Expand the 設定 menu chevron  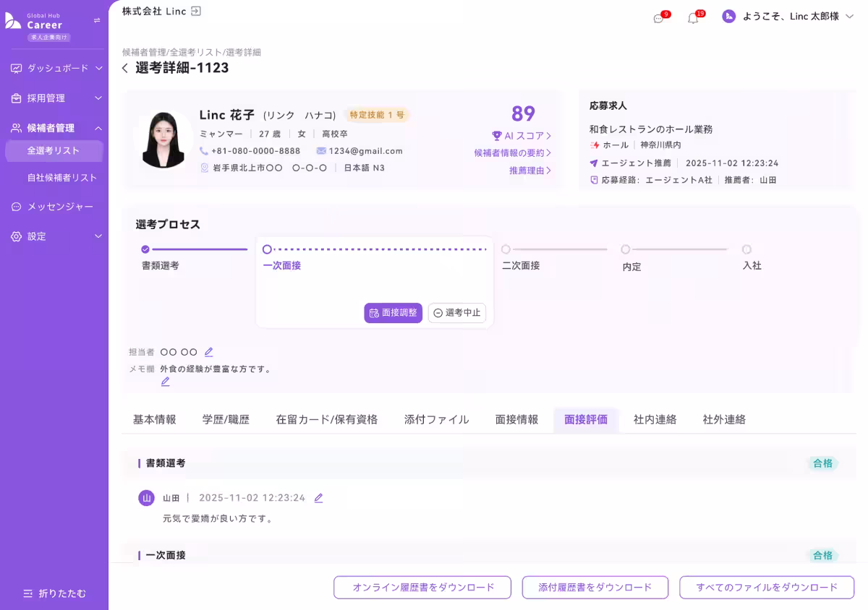99,236
